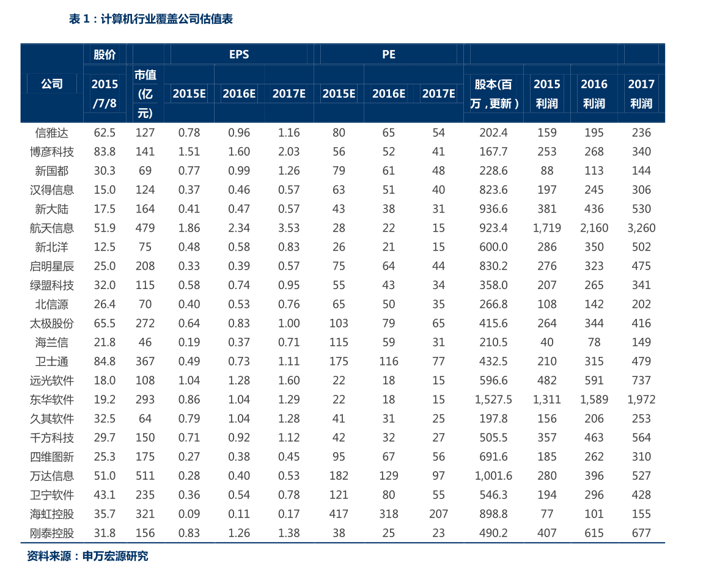Image resolution: width=728 pixels, height=575 pixels.
Task: Select company name 信雅达
Action: [51, 133]
